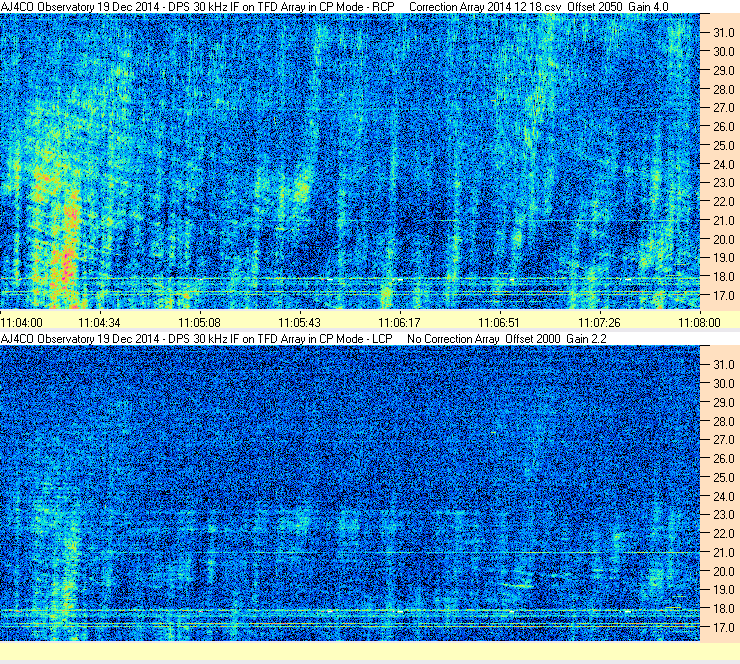Click 22.0 on the RCP frequency axis

[723, 202]
